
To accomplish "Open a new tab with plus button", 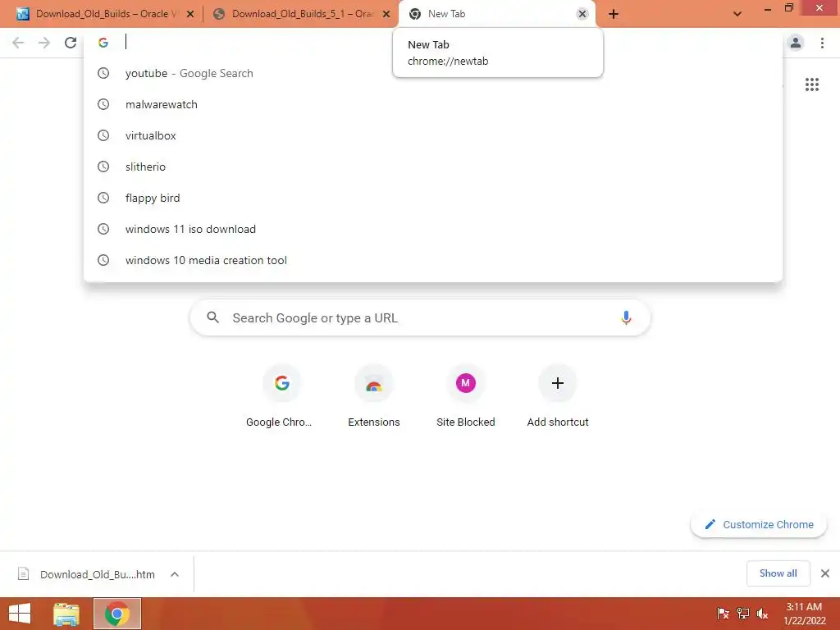I will pos(614,14).
